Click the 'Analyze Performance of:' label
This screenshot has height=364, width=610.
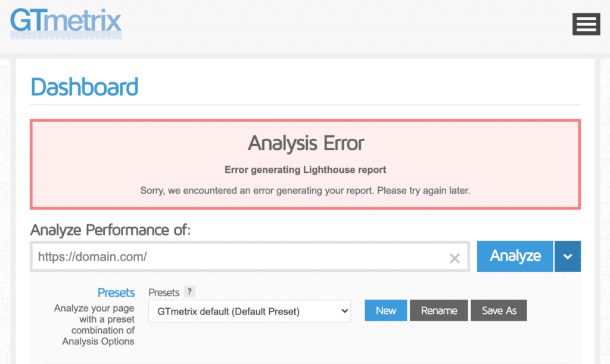pyautogui.click(x=110, y=230)
